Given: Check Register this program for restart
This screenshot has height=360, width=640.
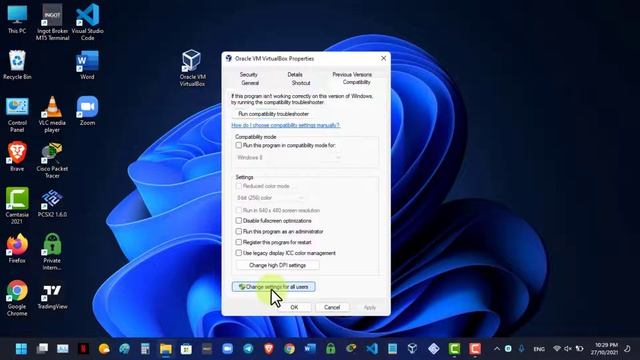Looking at the screenshot, I should click(x=239, y=242).
